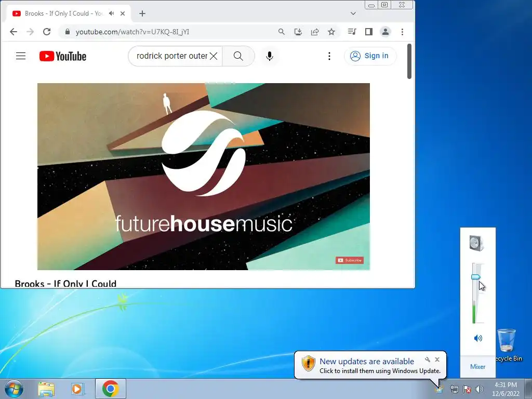Open the YouTube hamburger guide menu
Viewport: 532px width, 399px height.
coord(21,56)
